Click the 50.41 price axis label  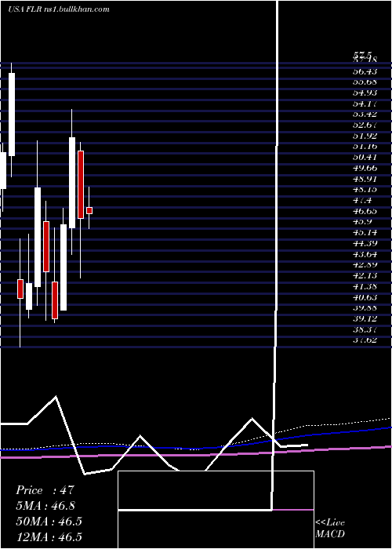(365, 157)
